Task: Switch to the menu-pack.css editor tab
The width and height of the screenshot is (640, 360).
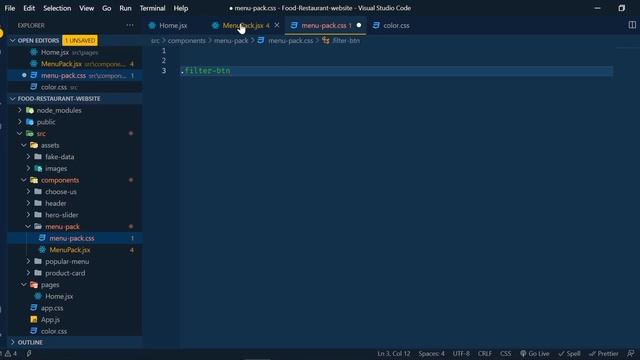Action: (324, 25)
